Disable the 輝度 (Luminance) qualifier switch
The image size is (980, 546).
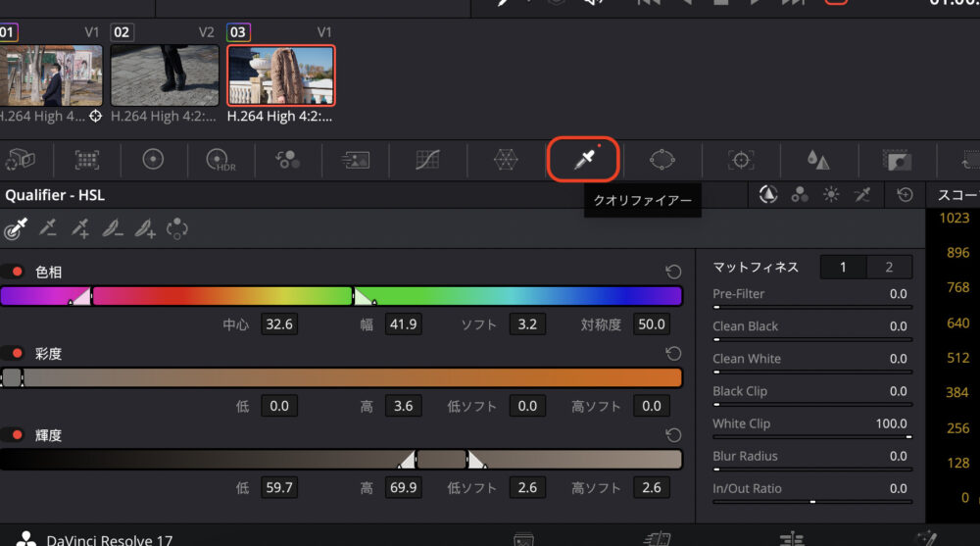tap(14, 434)
